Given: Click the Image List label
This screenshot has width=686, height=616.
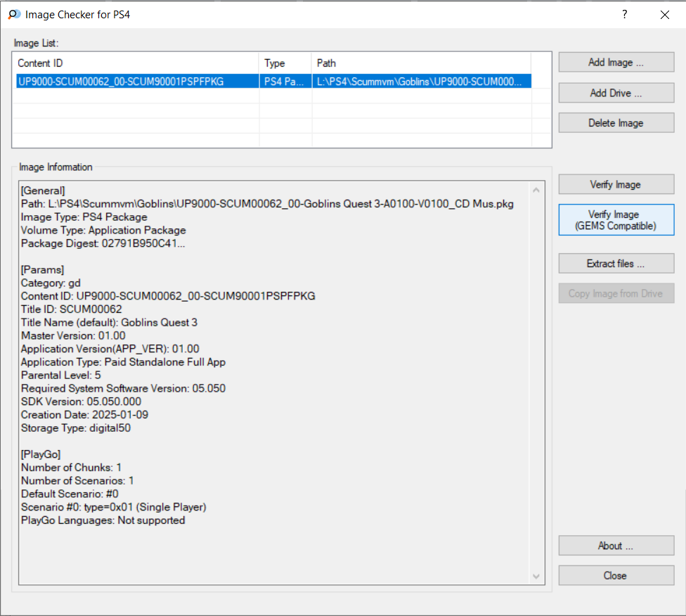Looking at the screenshot, I should (36, 43).
